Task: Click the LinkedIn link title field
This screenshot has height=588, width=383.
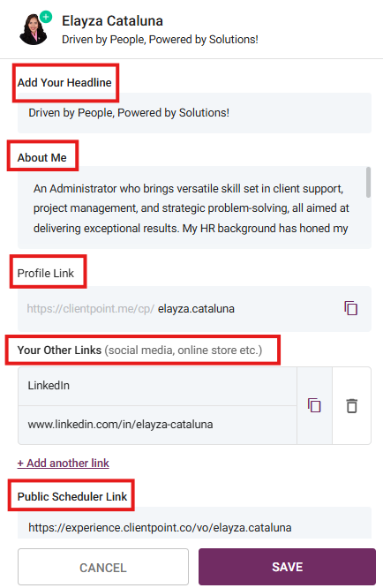Action: [157, 386]
